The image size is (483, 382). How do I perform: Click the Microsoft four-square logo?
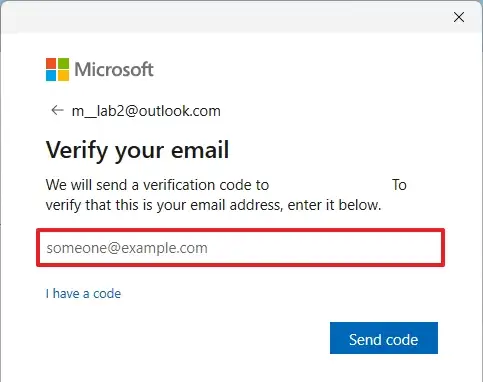click(58, 69)
